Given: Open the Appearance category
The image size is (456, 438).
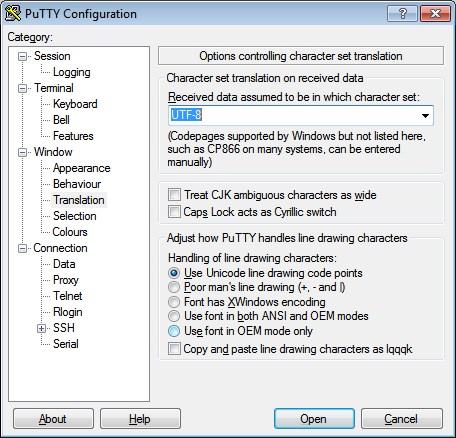Looking at the screenshot, I should (82, 168).
